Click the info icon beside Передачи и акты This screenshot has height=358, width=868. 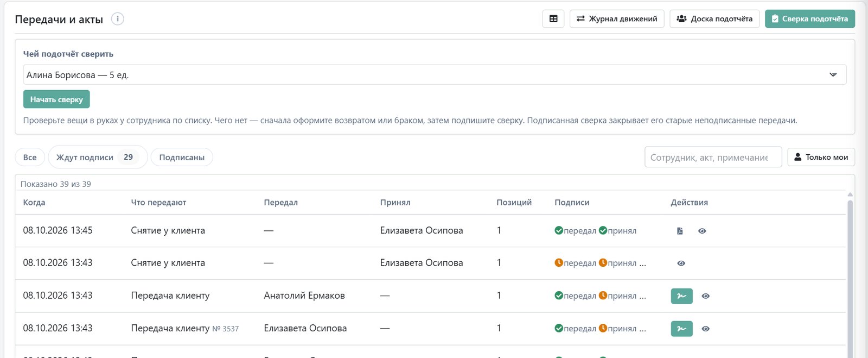118,19
